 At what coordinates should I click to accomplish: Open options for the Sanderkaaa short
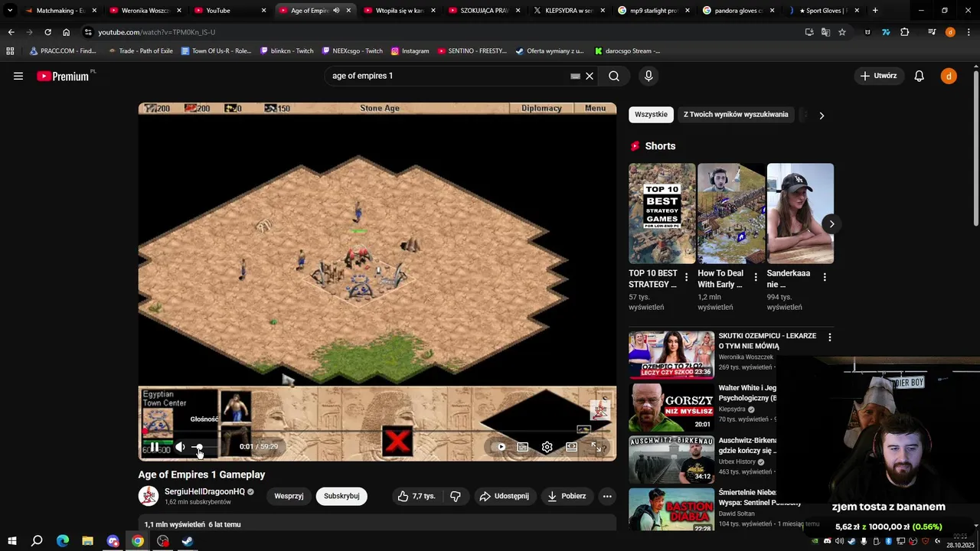[x=825, y=277]
